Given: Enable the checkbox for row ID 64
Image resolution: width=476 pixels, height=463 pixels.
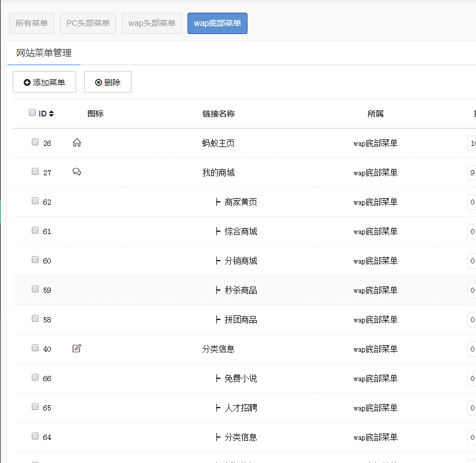Looking at the screenshot, I should coord(35,436).
